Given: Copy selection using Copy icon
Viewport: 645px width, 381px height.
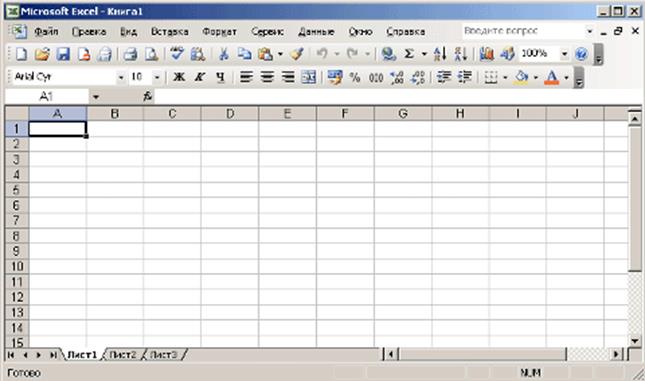Looking at the screenshot, I should [x=245, y=54].
